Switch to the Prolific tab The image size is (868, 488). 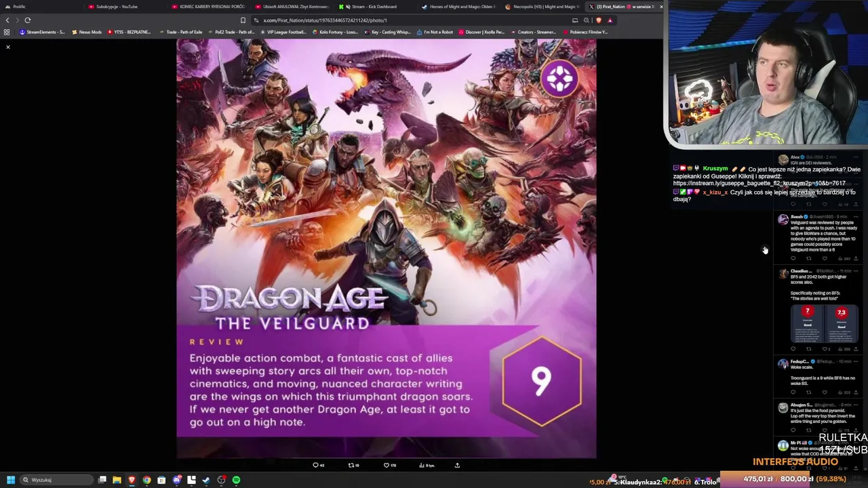tap(41, 7)
